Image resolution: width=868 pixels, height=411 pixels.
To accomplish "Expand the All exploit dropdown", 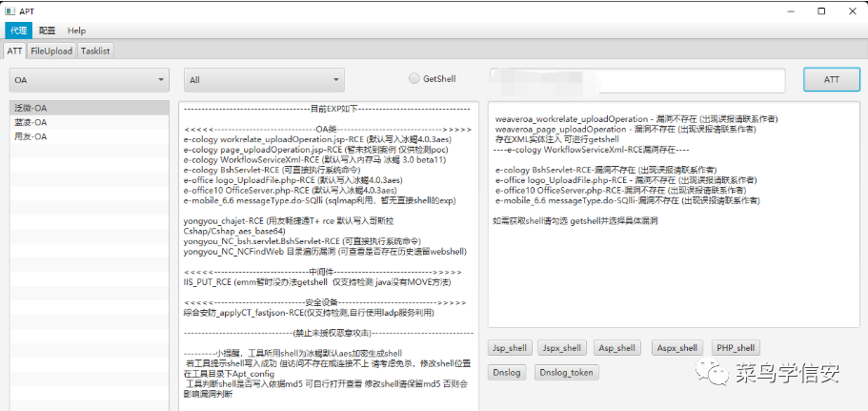I will point(262,80).
